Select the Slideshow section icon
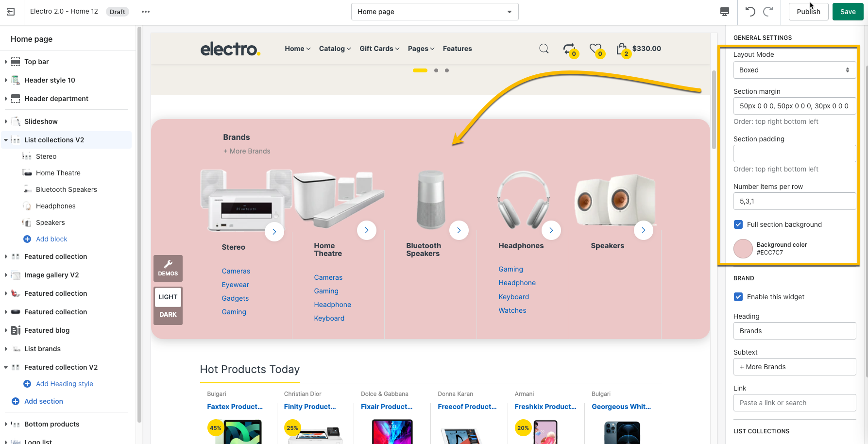The height and width of the screenshot is (444, 868). 16,121
